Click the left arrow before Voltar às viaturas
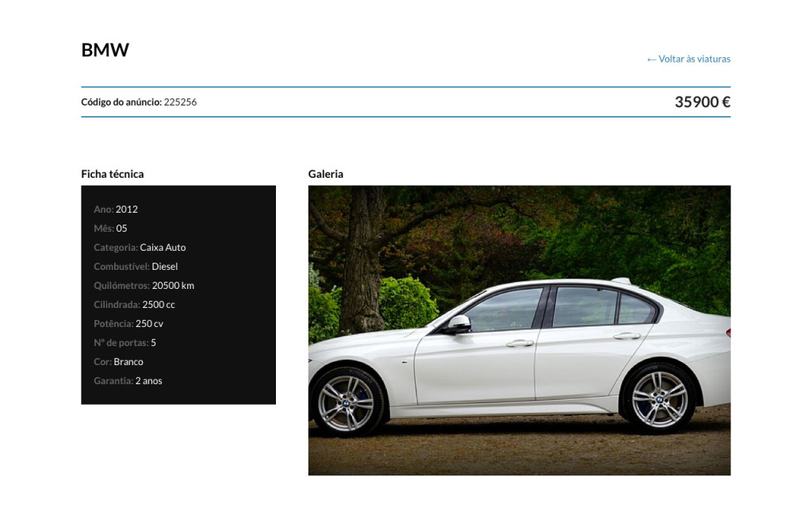This screenshot has height=508, width=812. pyautogui.click(x=651, y=59)
